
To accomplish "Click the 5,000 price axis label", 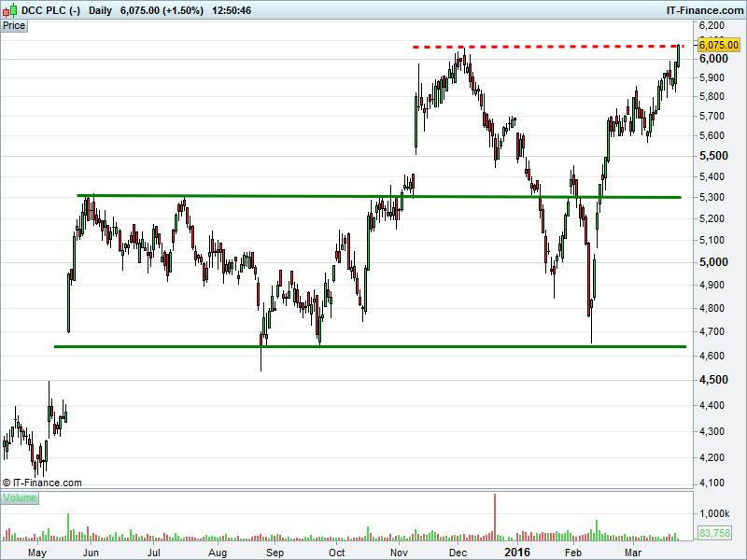I will 713,262.
